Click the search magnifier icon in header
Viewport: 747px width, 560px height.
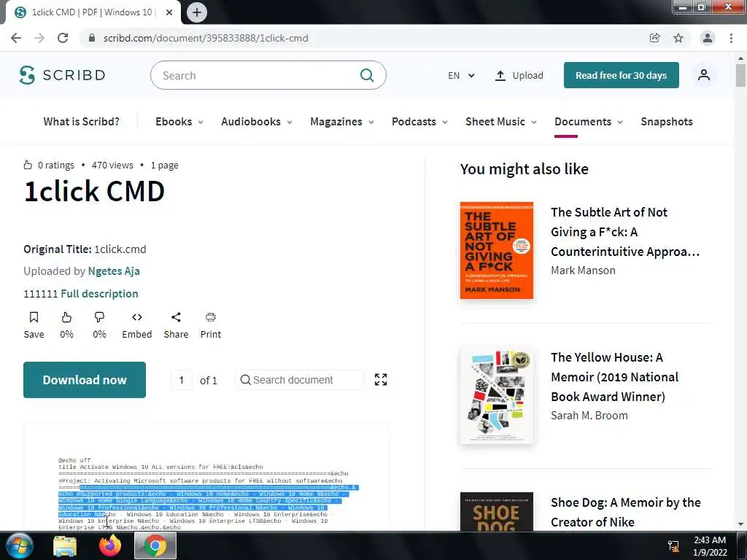pos(367,75)
